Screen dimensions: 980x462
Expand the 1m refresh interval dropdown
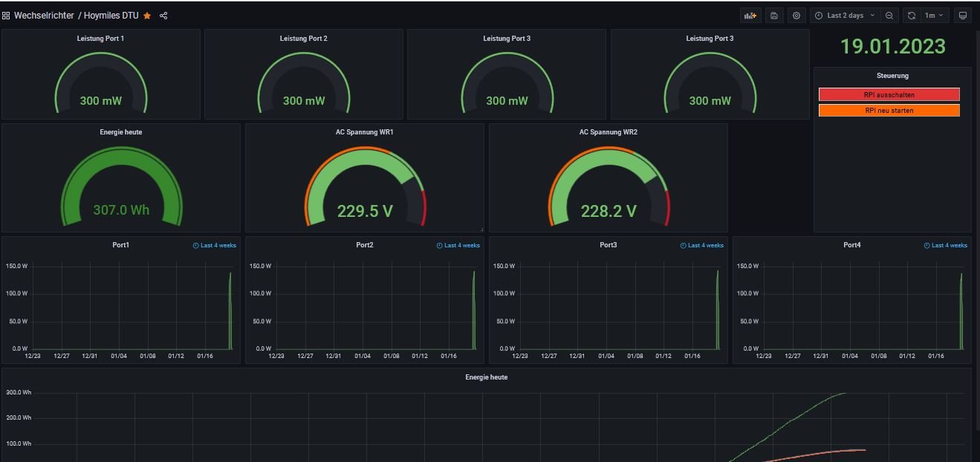click(934, 16)
